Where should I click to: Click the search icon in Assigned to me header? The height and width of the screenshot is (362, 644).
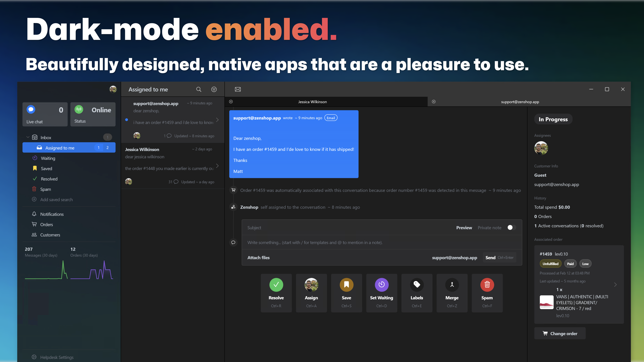199,89
